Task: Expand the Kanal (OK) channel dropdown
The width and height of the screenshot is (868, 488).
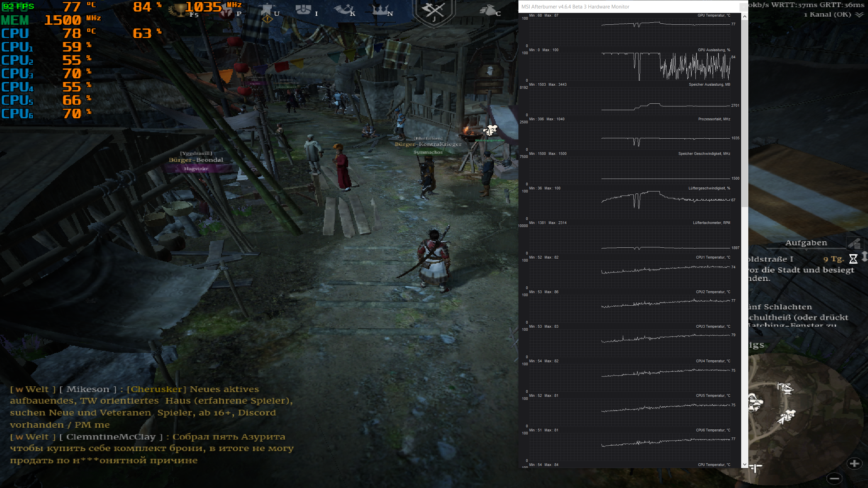Action: point(859,15)
